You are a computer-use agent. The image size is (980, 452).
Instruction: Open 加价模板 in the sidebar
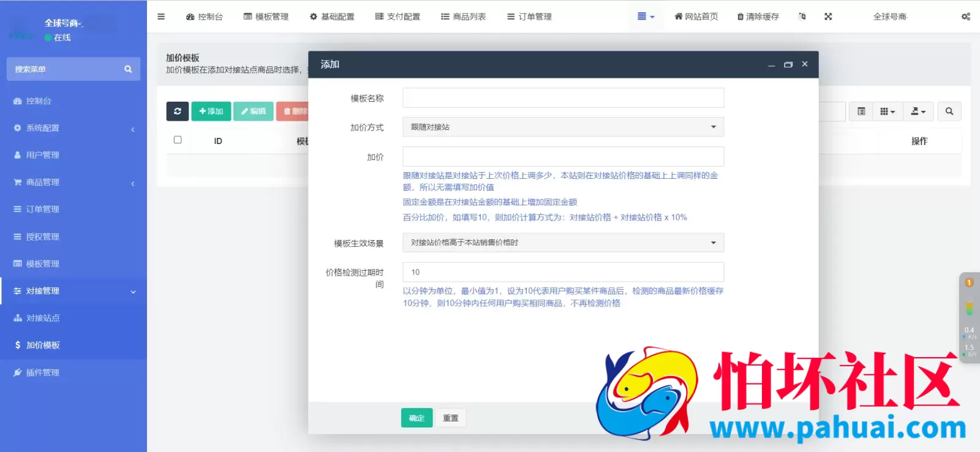coord(73,345)
